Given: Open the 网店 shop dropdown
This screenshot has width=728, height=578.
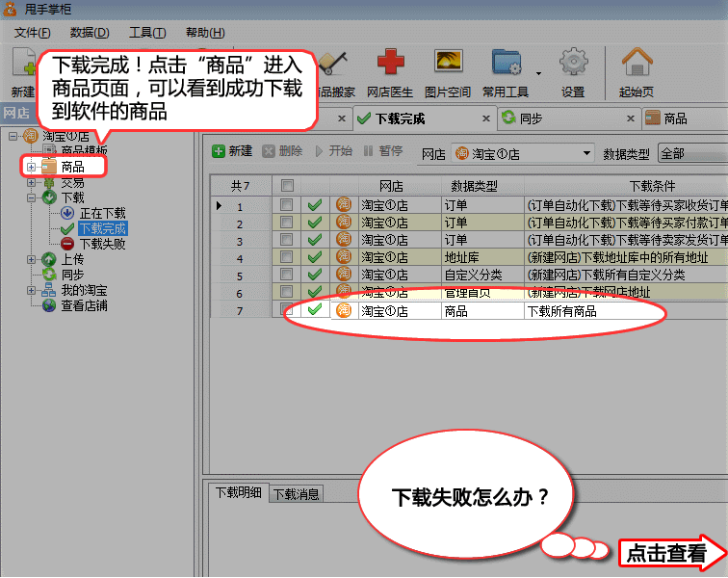Looking at the screenshot, I should (x=523, y=153).
